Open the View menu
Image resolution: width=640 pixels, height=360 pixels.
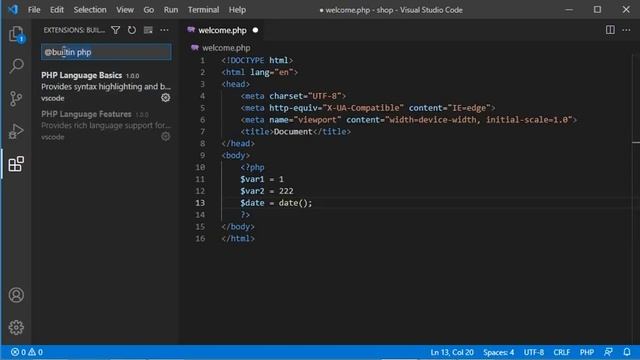124,9
